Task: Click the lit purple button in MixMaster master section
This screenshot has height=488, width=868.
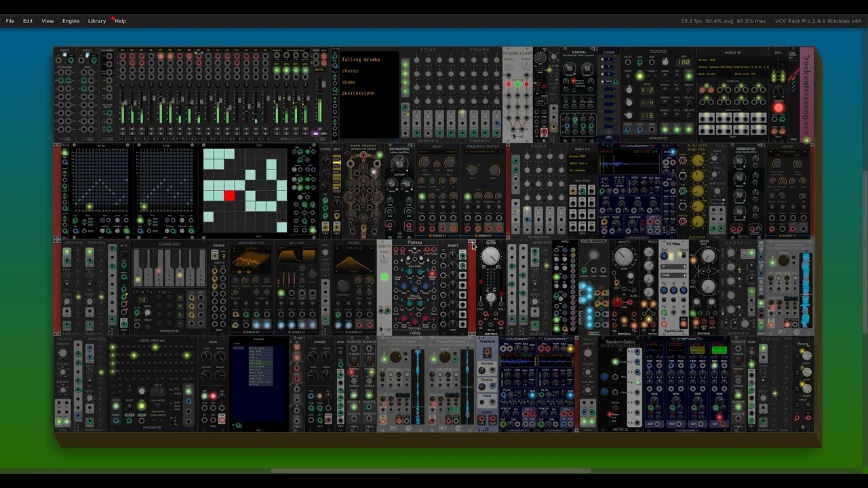Action: coord(315,134)
